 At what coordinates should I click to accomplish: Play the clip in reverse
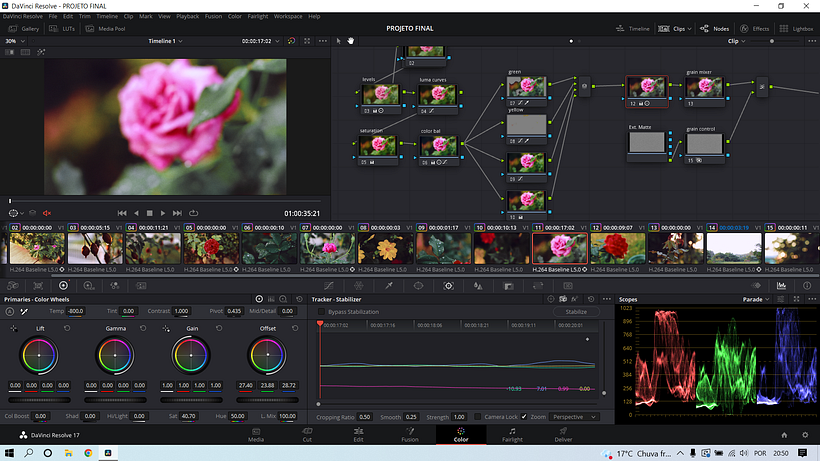tap(136, 213)
